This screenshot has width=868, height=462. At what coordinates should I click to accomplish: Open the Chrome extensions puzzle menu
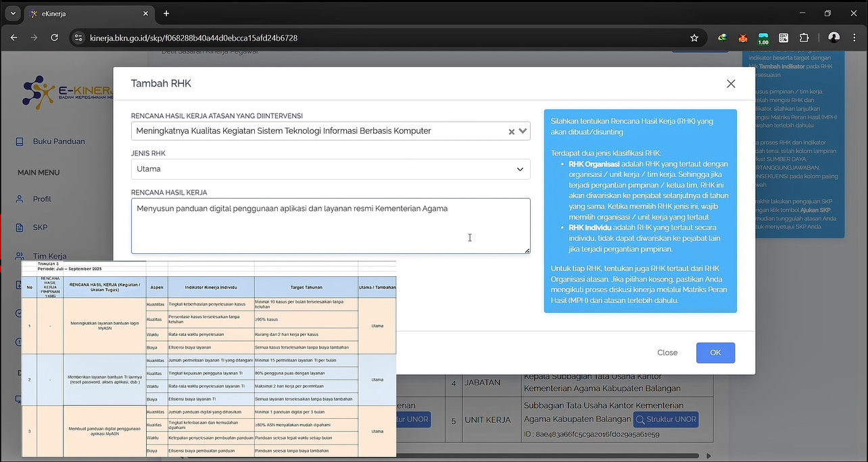[x=804, y=38]
